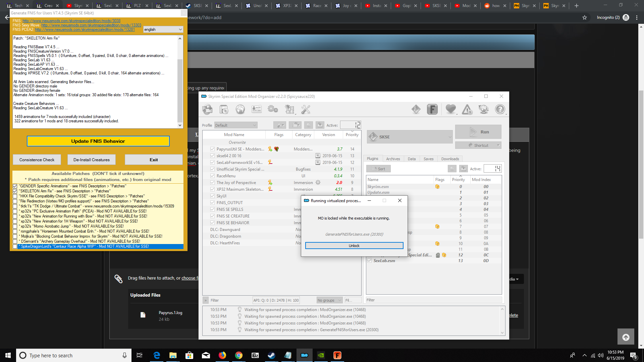Viewport: 644px width, 362px height.
Task: Open Change Game instance icon in Mod Organizer
Action: pyautogui.click(x=207, y=109)
